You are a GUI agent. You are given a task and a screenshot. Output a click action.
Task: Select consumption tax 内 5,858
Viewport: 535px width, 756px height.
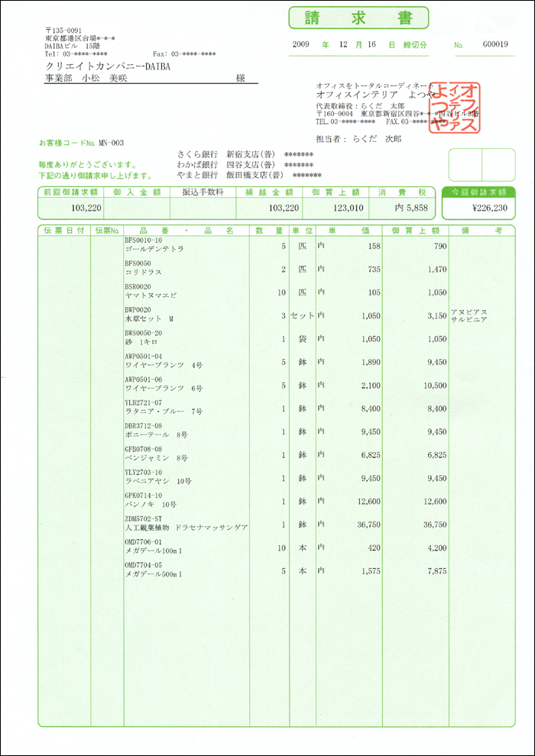pyautogui.click(x=413, y=208)
